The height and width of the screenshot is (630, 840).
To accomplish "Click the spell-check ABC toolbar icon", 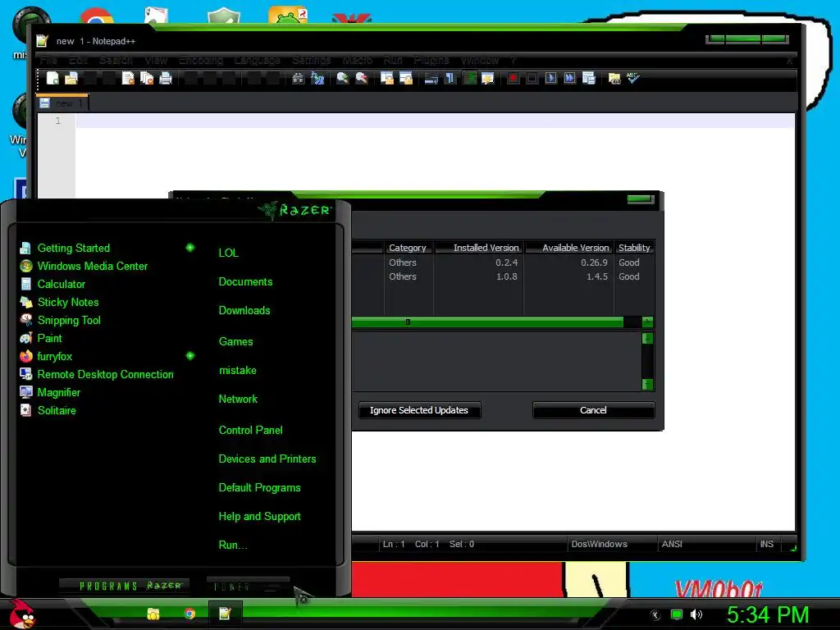I will click(633, 78).
